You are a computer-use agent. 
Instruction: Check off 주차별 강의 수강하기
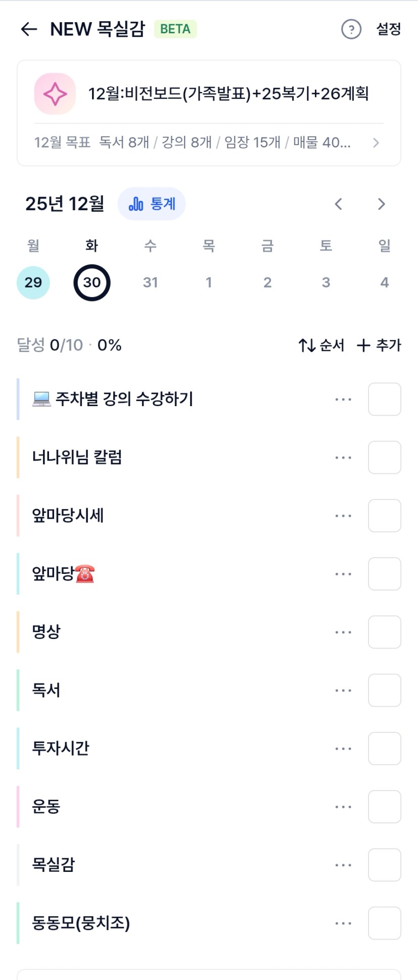(x=384, y=399)
